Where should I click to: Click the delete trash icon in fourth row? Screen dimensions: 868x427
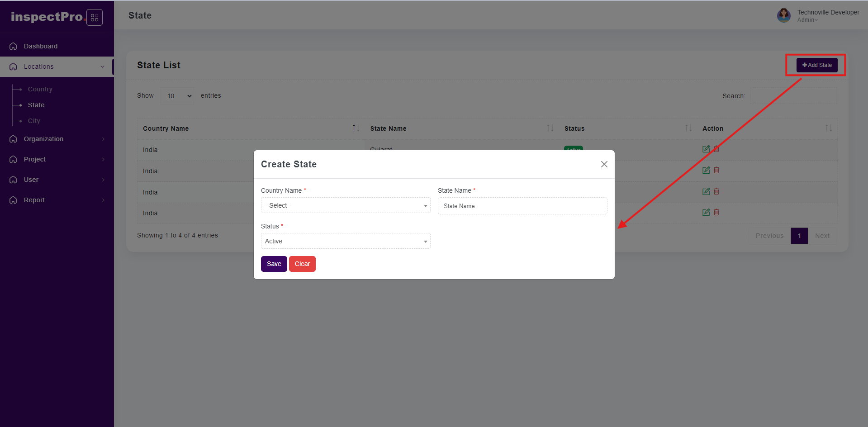716,212
